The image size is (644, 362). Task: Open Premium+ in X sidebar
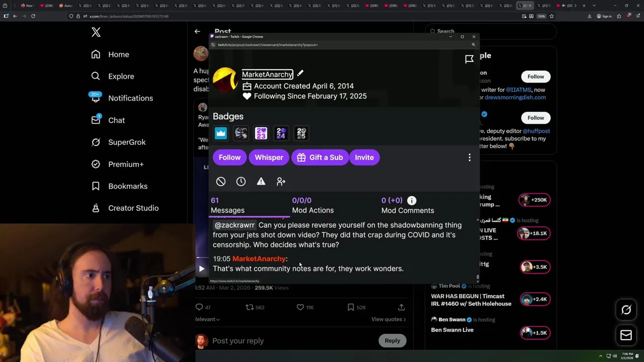point(117,164)
